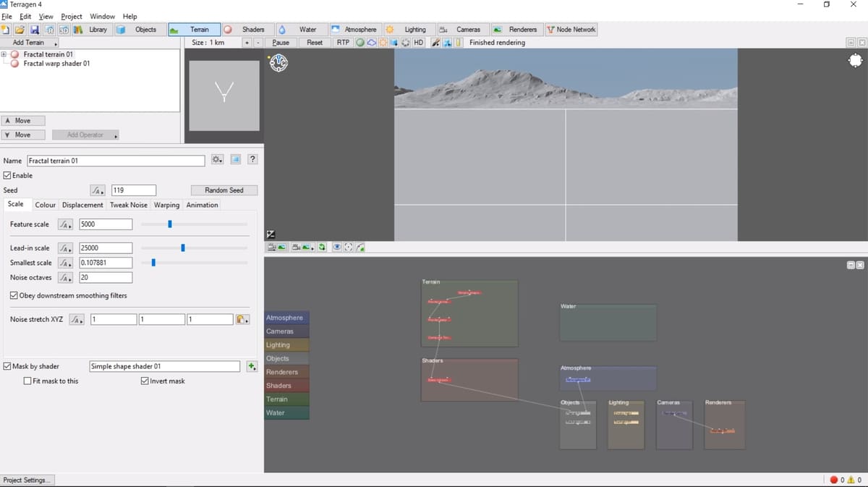Screen dimensions: 868x487
Task: Click the Seed value field
Action: [x=134, y=190]
